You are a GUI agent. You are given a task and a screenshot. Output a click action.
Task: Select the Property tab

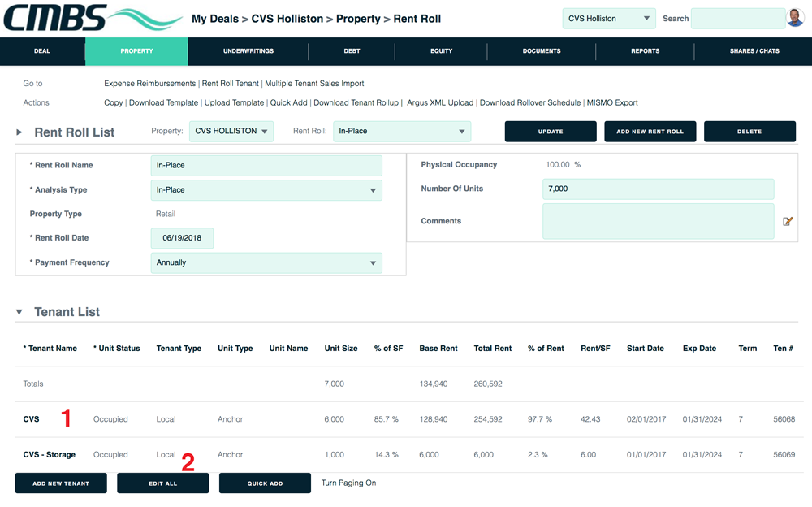pyautogui.click(x=136, y=51)
